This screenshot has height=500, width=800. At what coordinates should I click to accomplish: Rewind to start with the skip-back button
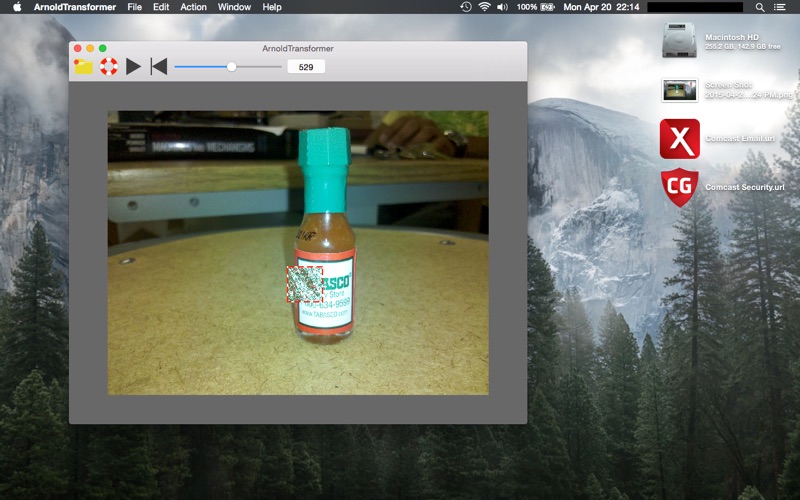(x=159, y=66)
